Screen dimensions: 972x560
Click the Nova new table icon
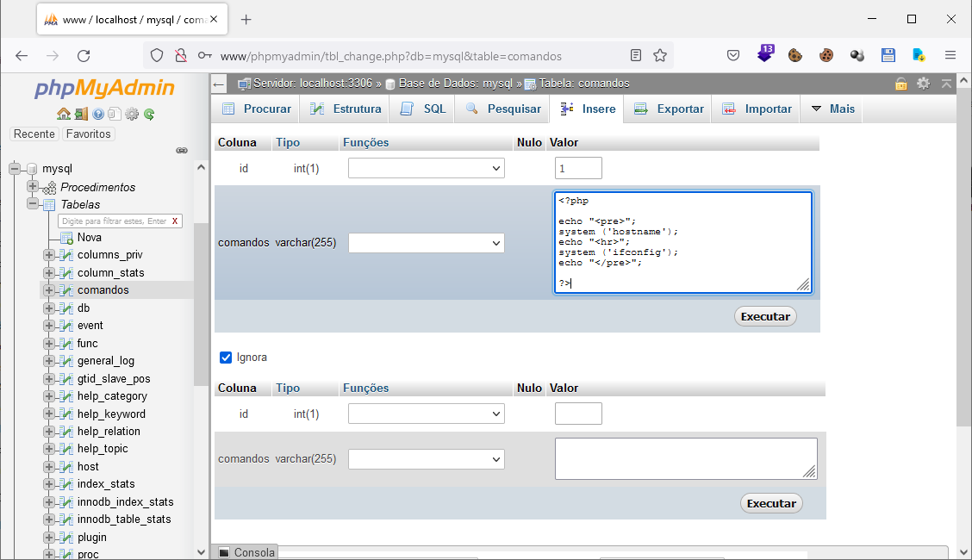(66, 238)
